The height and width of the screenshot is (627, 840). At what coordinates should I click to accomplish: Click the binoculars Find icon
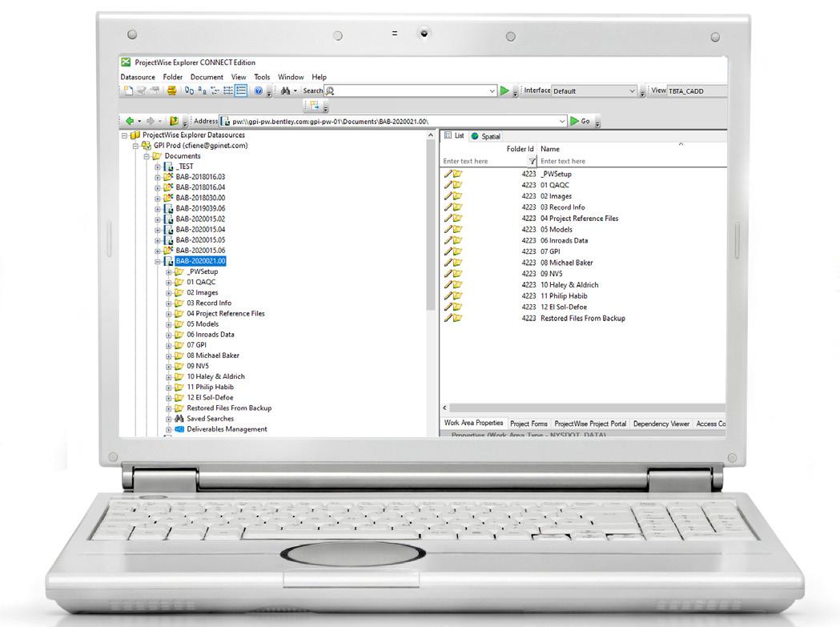285,90
